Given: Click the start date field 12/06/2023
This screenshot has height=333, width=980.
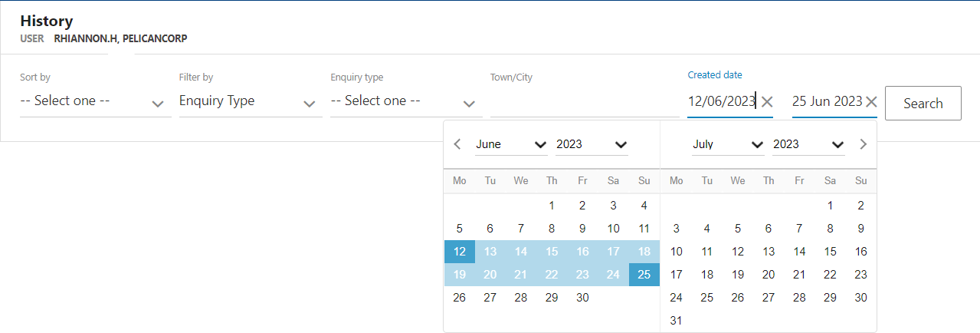Looking at the screenshot, I should (x=721, y=101).
